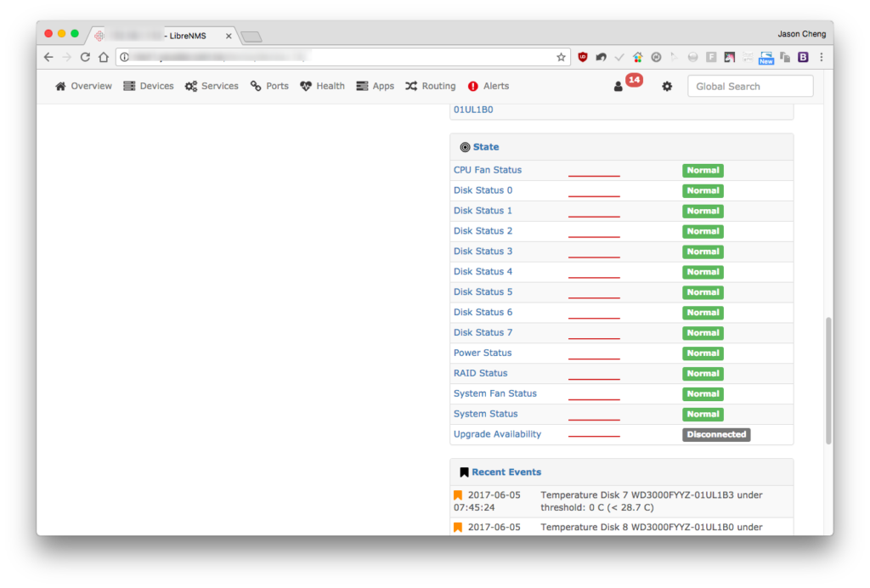This screenshot has height=588, width=870.
Task: Close the LibreNMS browser tab
Action: point(229,36)
